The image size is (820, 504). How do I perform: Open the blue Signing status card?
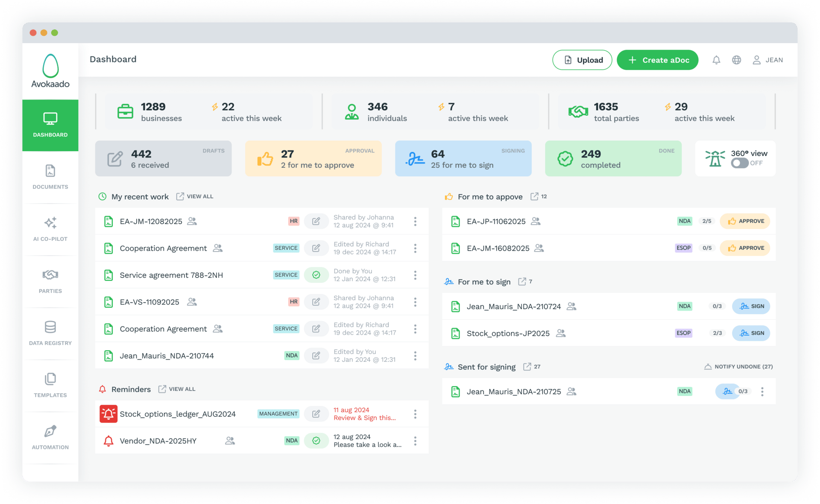(x=463, y=158)
